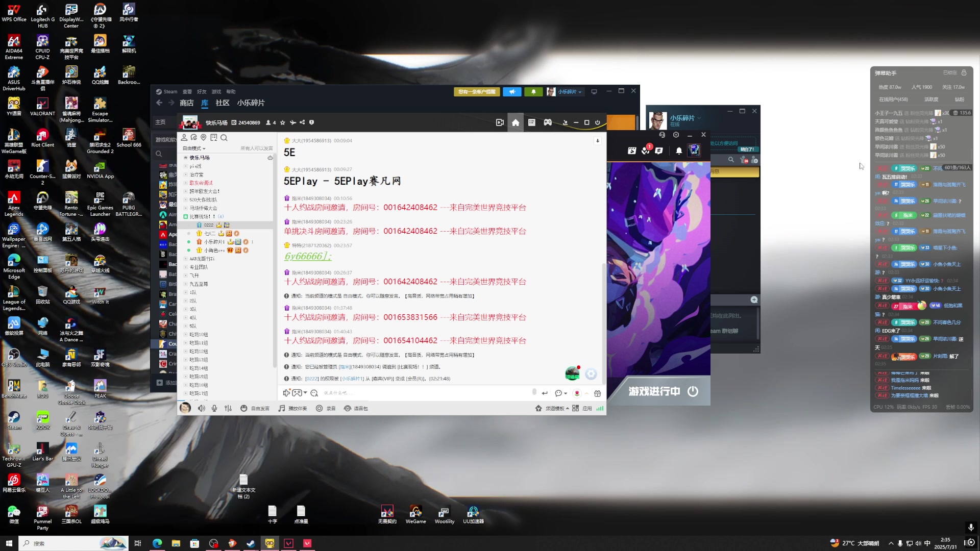Select user 小乐碎片1 in channel list
980x551 pixels.
[214, 242]
